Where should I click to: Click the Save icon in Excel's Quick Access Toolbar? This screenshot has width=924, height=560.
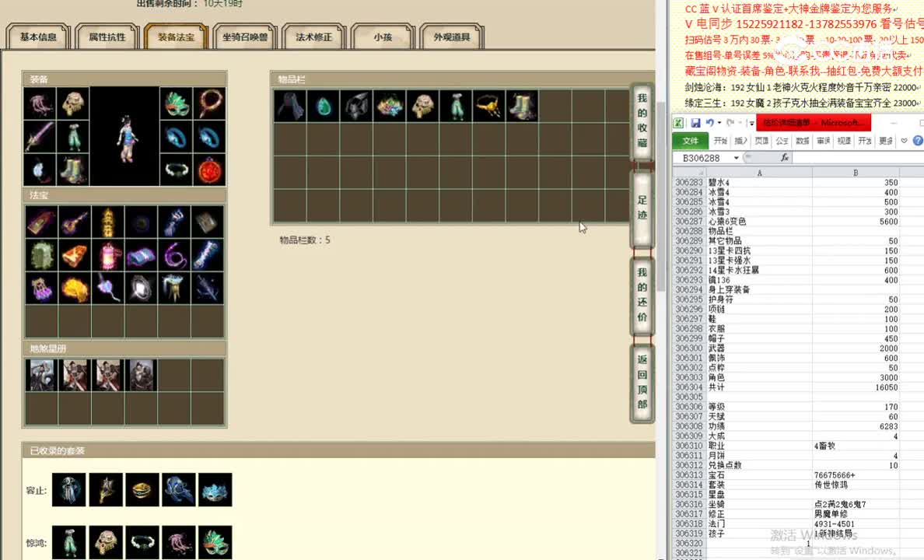695,122
